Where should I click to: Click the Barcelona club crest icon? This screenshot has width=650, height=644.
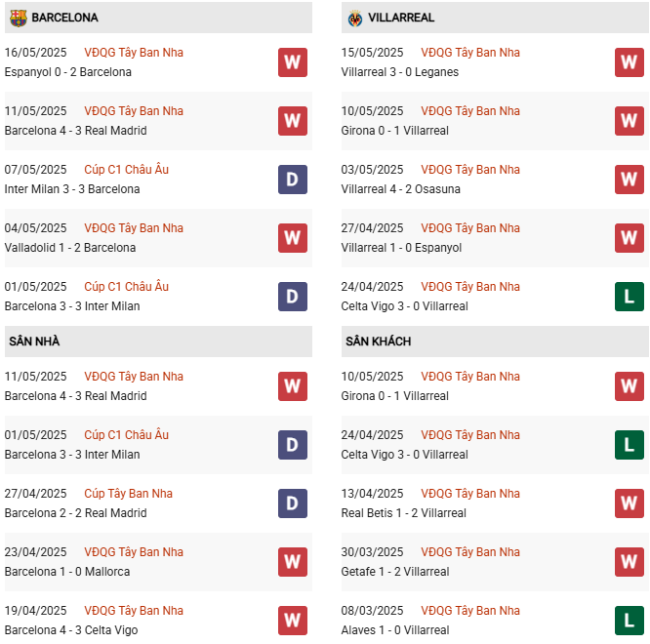pyautogui.click(x=19, y=18)
